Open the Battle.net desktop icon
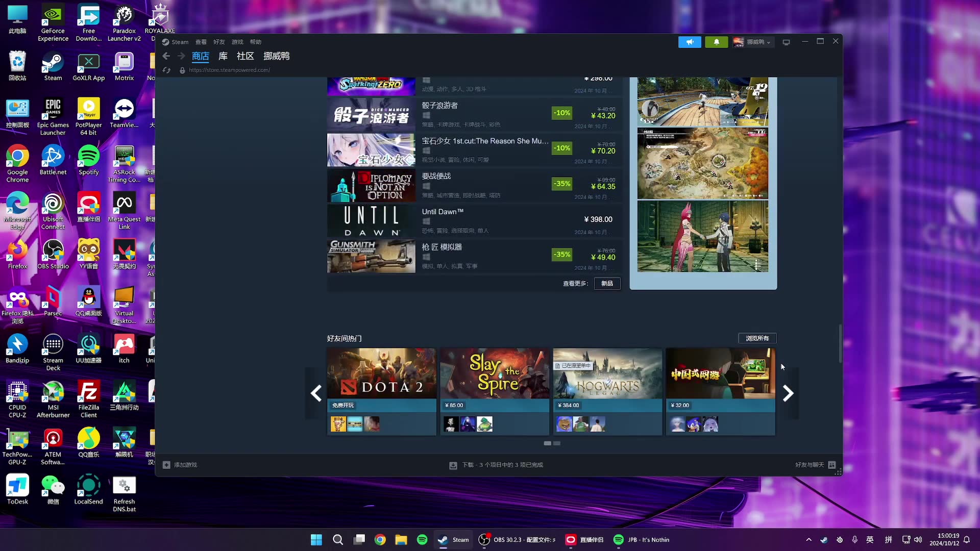This screenshot has height=551, width=980. (53, 160)
